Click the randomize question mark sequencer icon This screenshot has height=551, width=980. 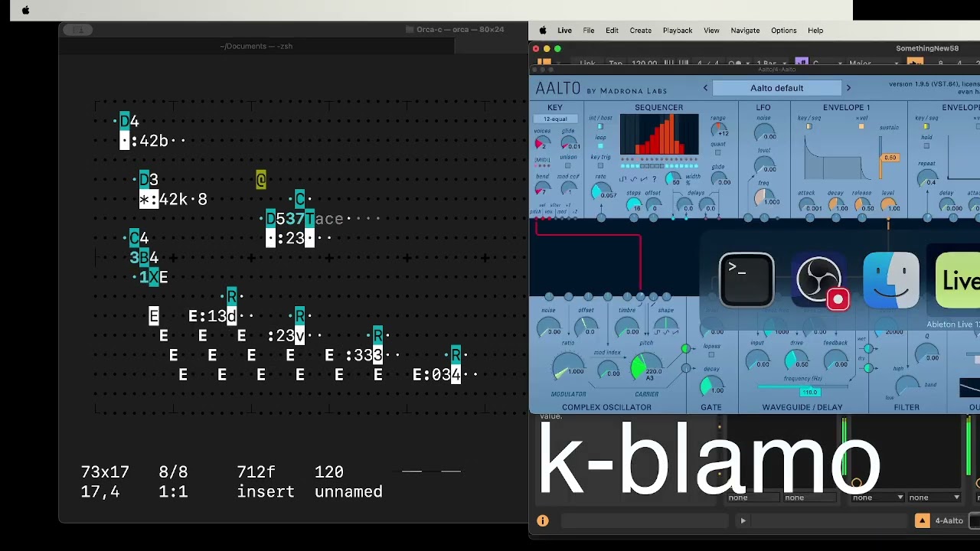click(x=653, y=179)
